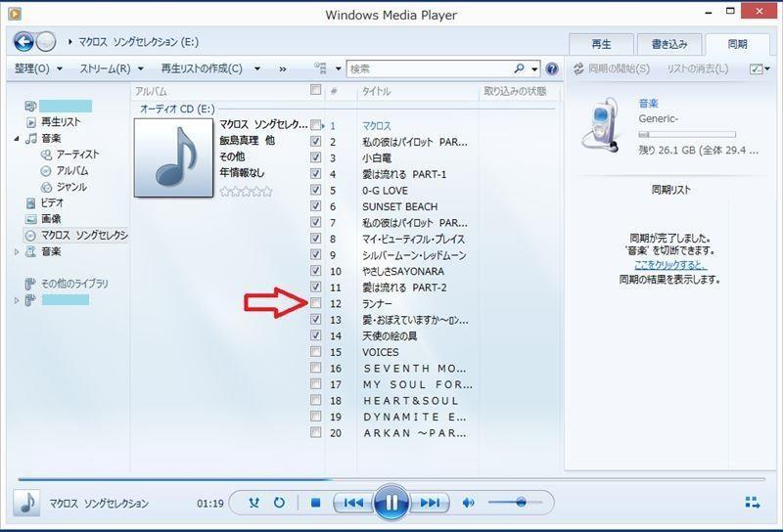The height and width of the screenshot is (532, 783).
Task: Open the view options dropdown arrow
Action: pyautogui.click(x=338, y=68)
